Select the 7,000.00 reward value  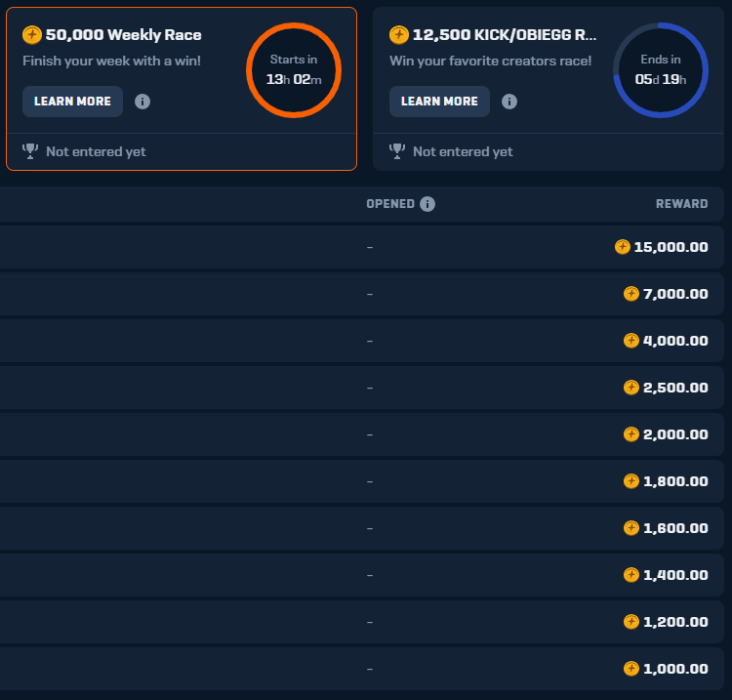(675, 294)
